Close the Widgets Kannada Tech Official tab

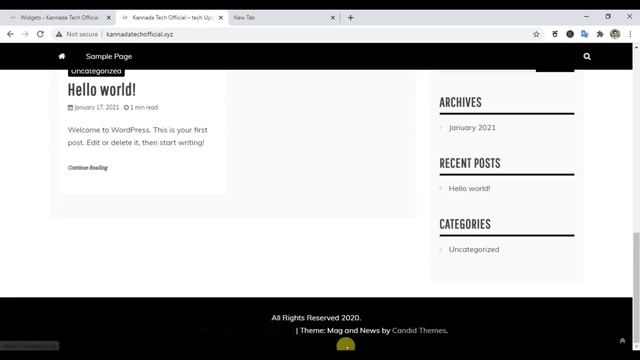tap(109, 18)
